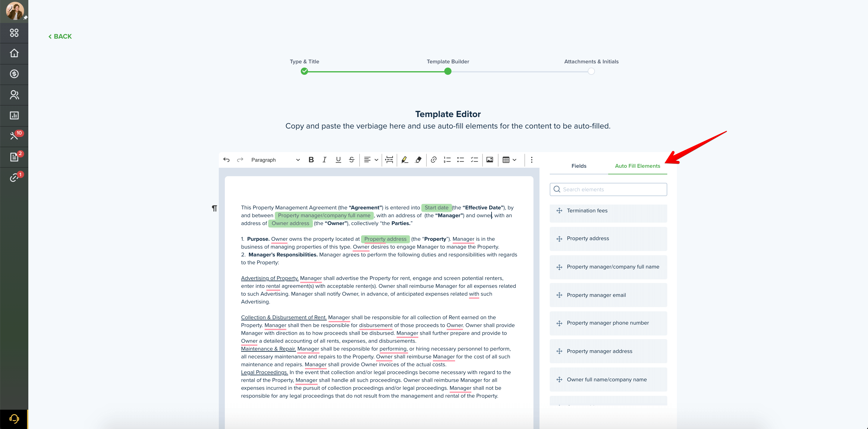The height and width of the screenshot is (429, 868).
Task: Insert a page break
Action: [389, 160]
